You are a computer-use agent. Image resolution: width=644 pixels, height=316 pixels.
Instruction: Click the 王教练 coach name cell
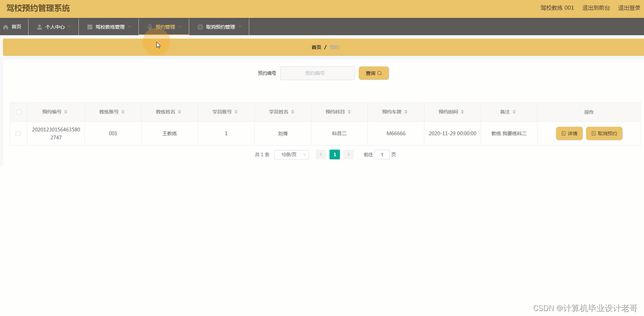170,134
